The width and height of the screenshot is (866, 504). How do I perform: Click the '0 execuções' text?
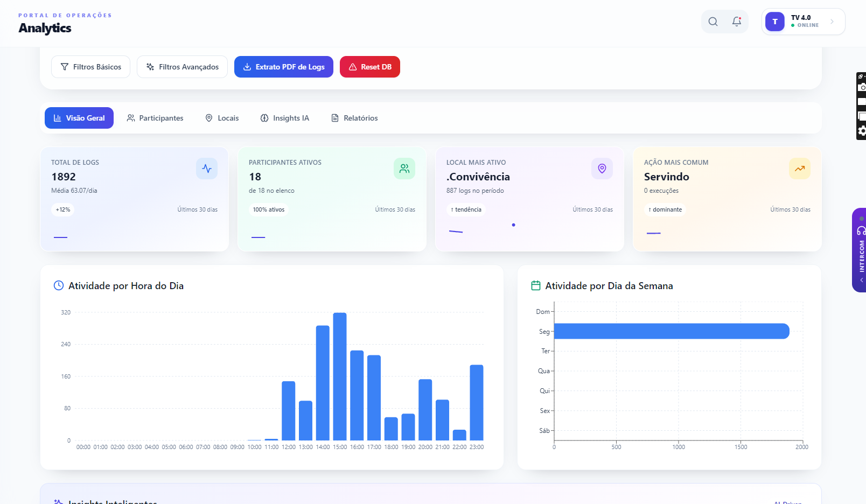(x=661, y=191)
